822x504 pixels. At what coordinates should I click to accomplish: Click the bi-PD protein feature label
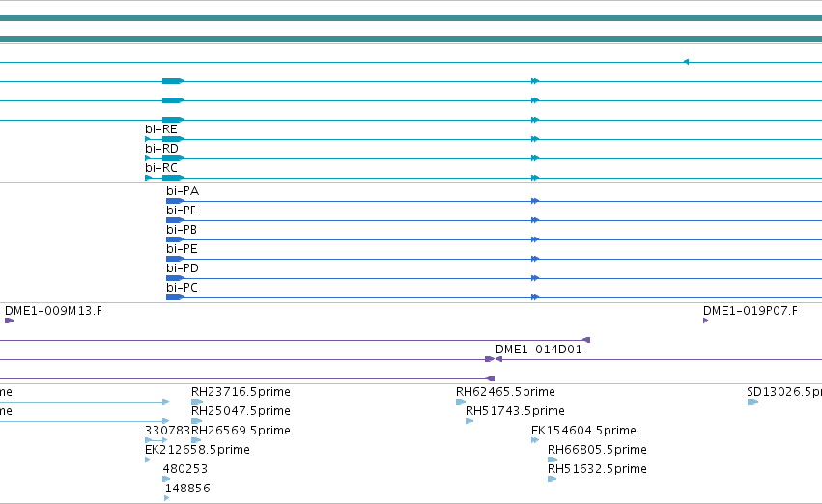183,268
